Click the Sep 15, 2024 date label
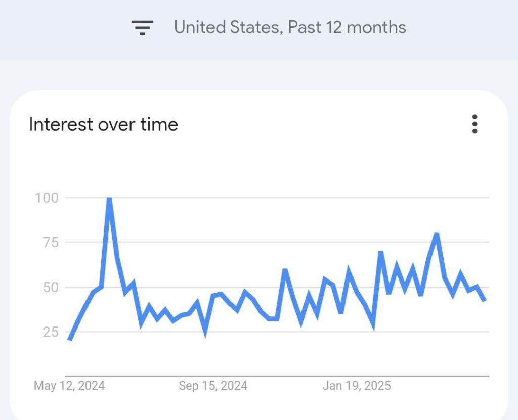518x420 pixels. point(213,386)
